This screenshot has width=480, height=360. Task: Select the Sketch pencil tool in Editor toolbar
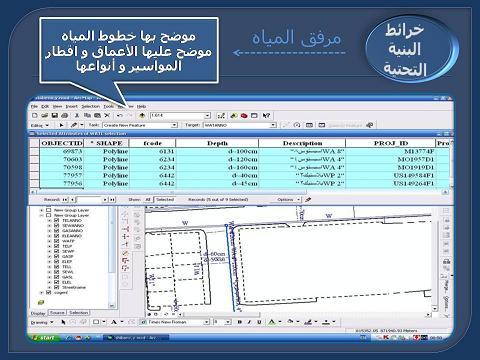(x=74, y=125)
